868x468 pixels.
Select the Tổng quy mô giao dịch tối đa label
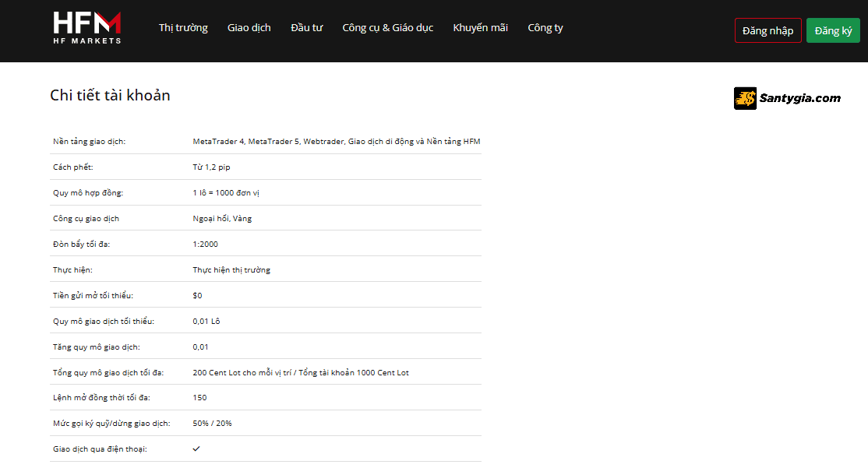pyautogui.click(x=108, y=373)
